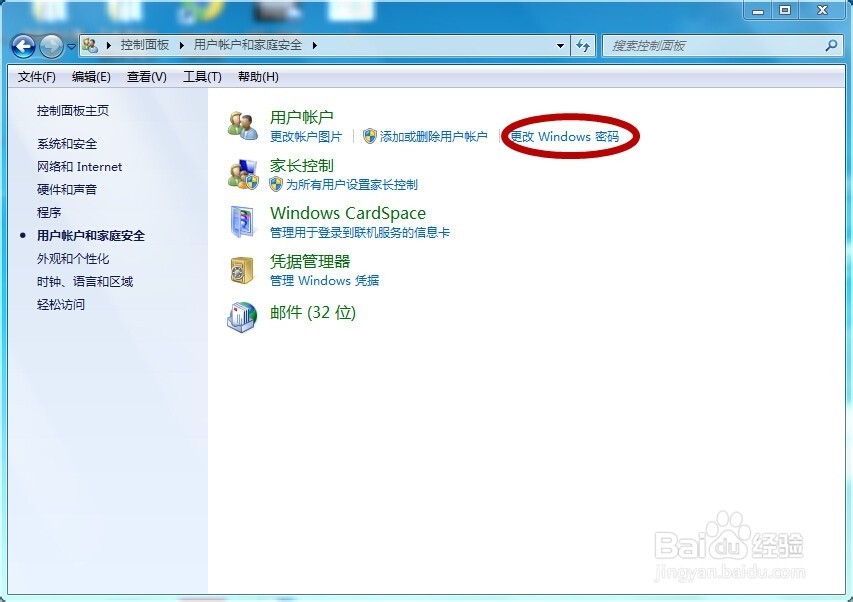The image size is (853, 602).
Task: Open the 邮件 (32 位) heading
Action: coord(313,313)
